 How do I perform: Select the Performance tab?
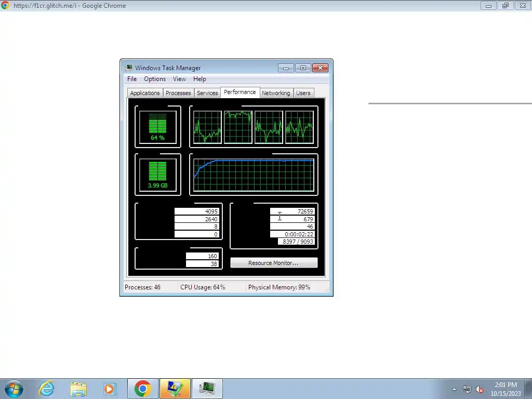pos(240,92)
